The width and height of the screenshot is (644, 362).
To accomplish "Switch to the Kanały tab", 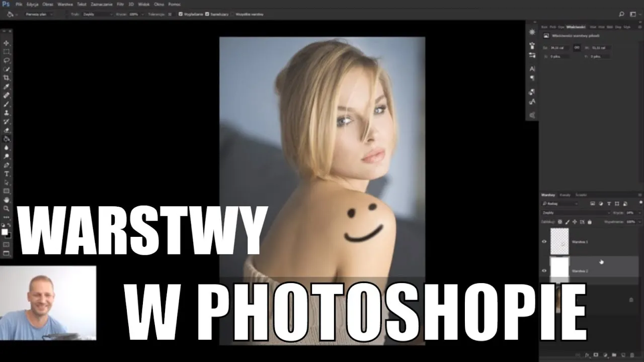I will pyautogui.click(x=565, y=195).
